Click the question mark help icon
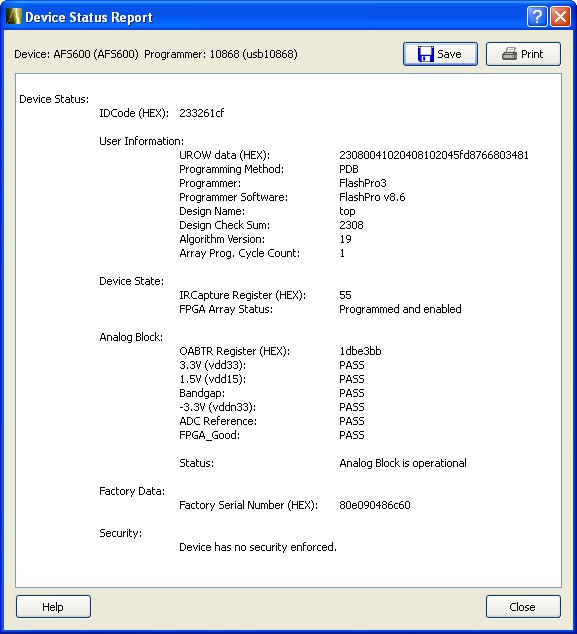 [537, 17]
